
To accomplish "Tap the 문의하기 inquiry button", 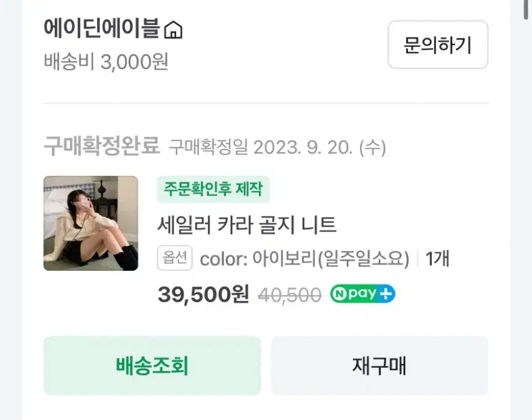I will click(438, 45).
